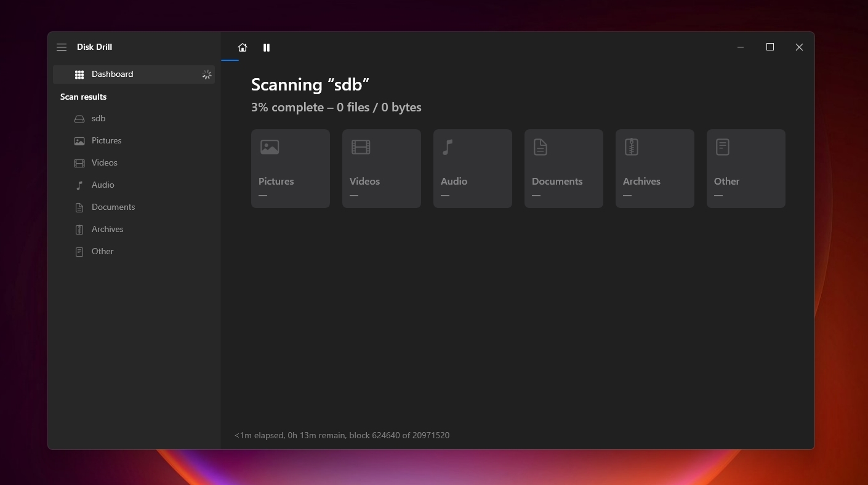Open Audio in the sidebar
Screen dimensions: 868x485
click(134, 185)
